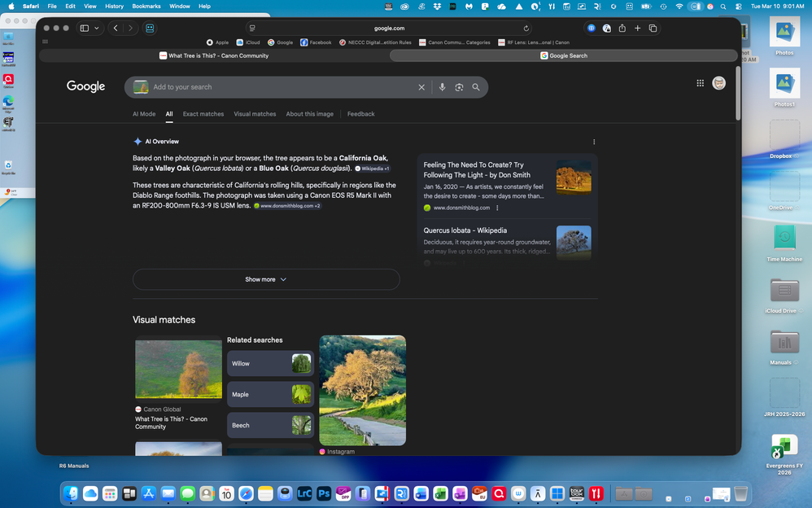Open the Google account profile picture
Image resolution: width=812 pixels, height=508 pixels.
point(718,83)
